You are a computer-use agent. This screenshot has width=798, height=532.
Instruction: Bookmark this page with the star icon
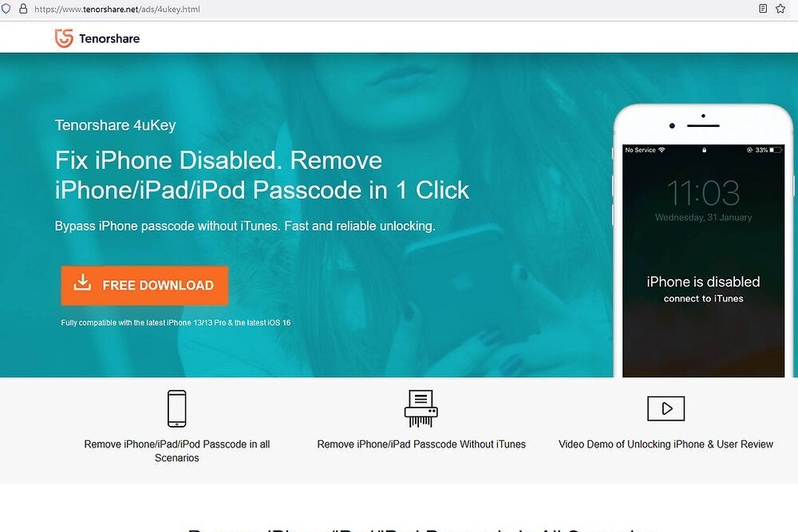click(780, 9)
